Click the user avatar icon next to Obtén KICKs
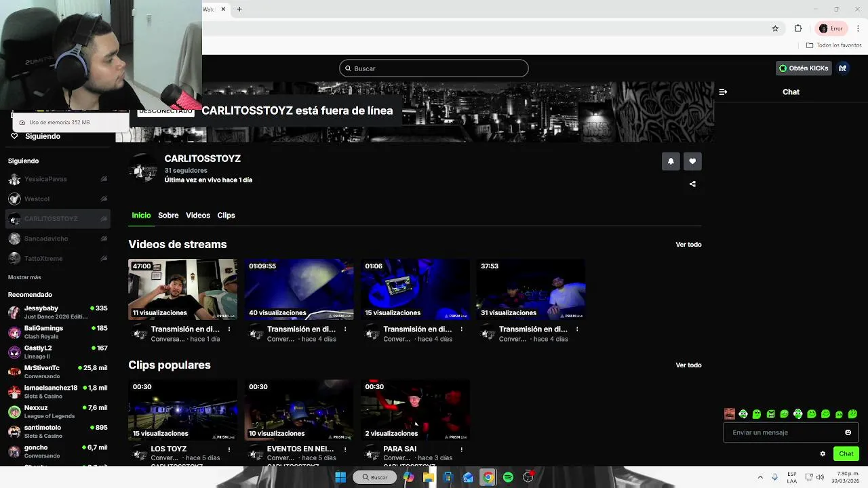The height and width of the screenshot is (488, 868). tap(843, 68)
